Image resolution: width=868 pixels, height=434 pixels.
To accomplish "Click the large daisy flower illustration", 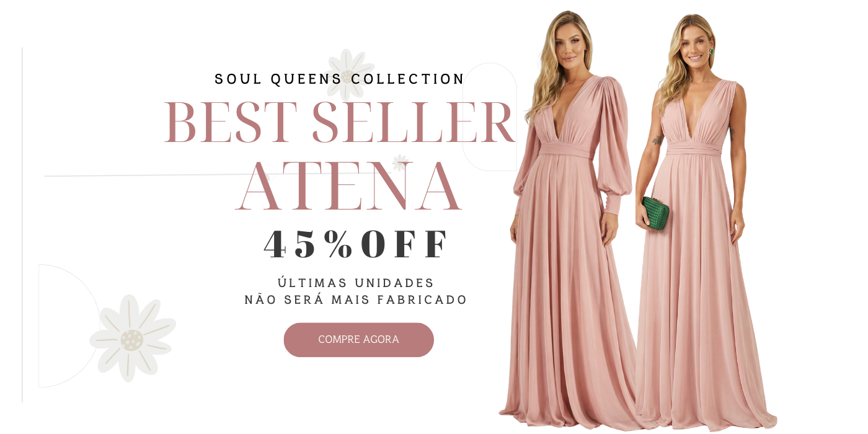I will point(132,338).
